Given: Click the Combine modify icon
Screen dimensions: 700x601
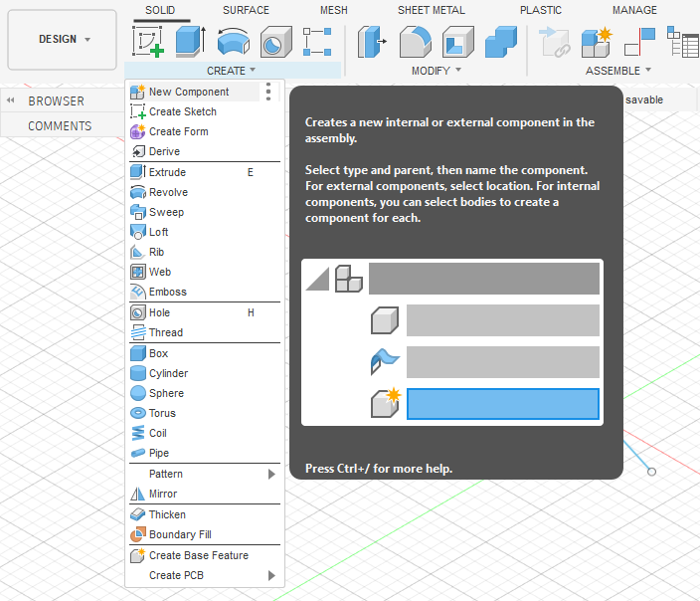Looking at the screenshot, I should tap(500, 42).
